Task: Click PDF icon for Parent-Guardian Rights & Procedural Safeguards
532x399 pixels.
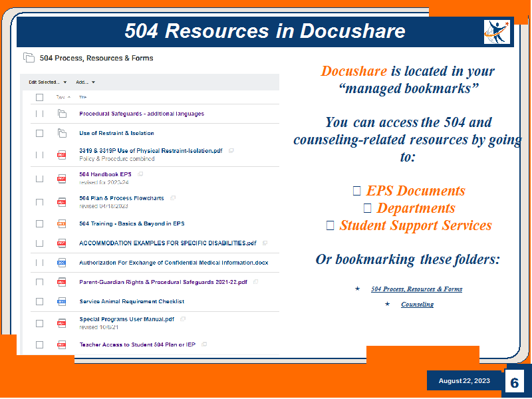Action: pos(61,282)
